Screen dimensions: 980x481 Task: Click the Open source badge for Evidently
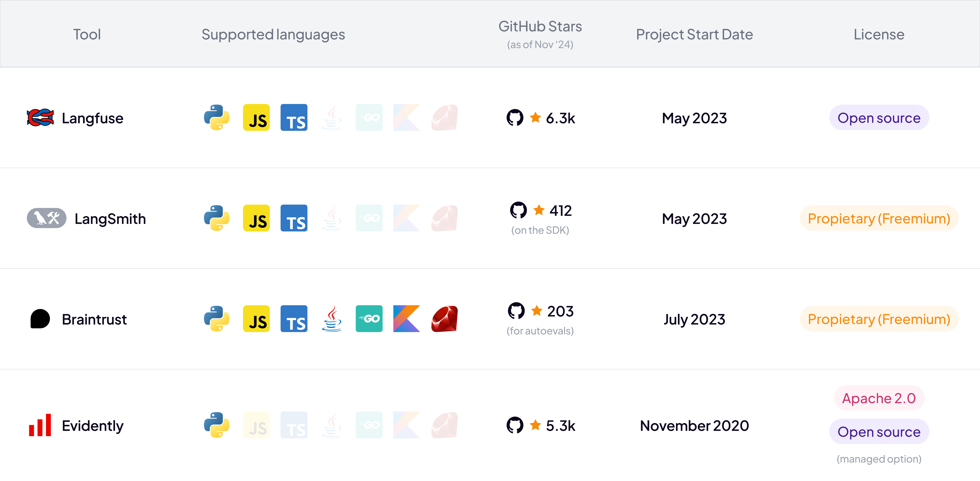coord(879,432)
